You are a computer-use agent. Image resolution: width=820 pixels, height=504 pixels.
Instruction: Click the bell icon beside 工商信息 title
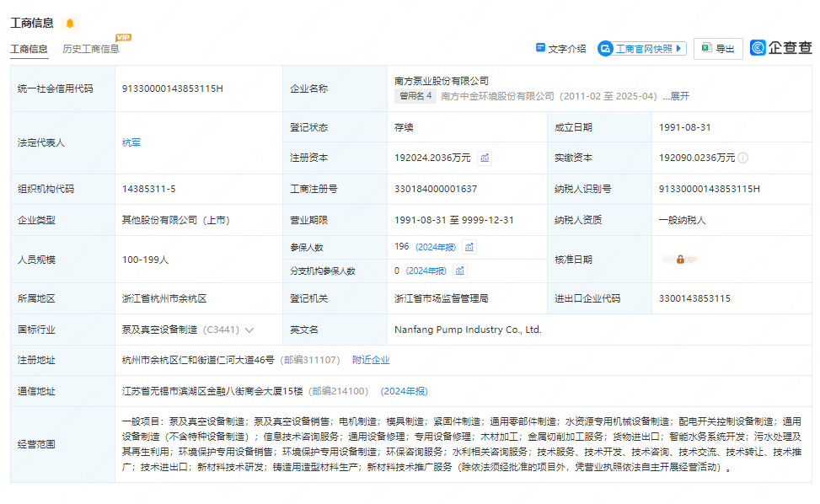click(70, 23)
